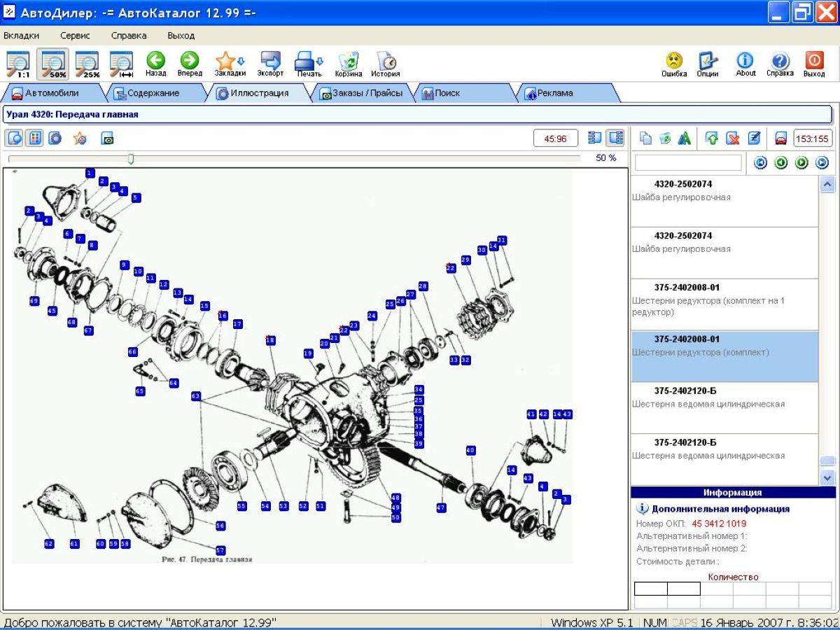This screenshot has height=630, width=840.
Task: Jump to last part record
Action: (822, 163)
